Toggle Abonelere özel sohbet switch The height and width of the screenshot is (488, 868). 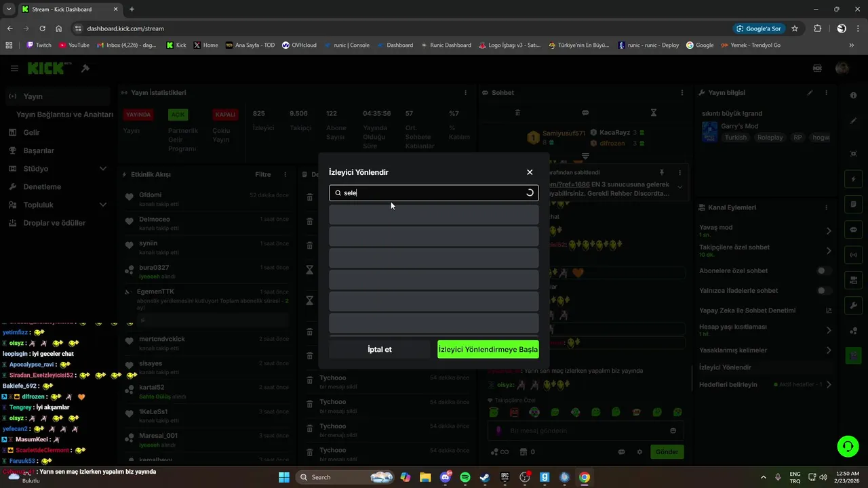824,271
